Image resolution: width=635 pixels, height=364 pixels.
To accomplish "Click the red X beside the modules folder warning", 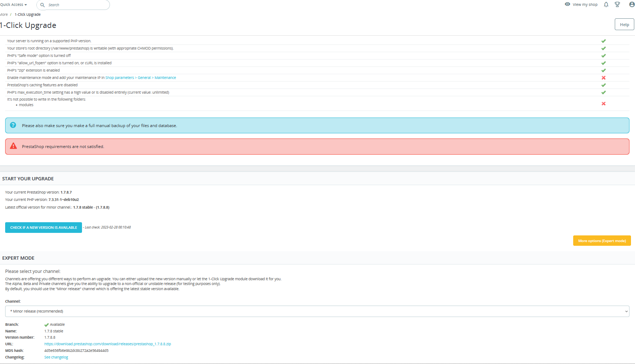I will coord(603,104).
